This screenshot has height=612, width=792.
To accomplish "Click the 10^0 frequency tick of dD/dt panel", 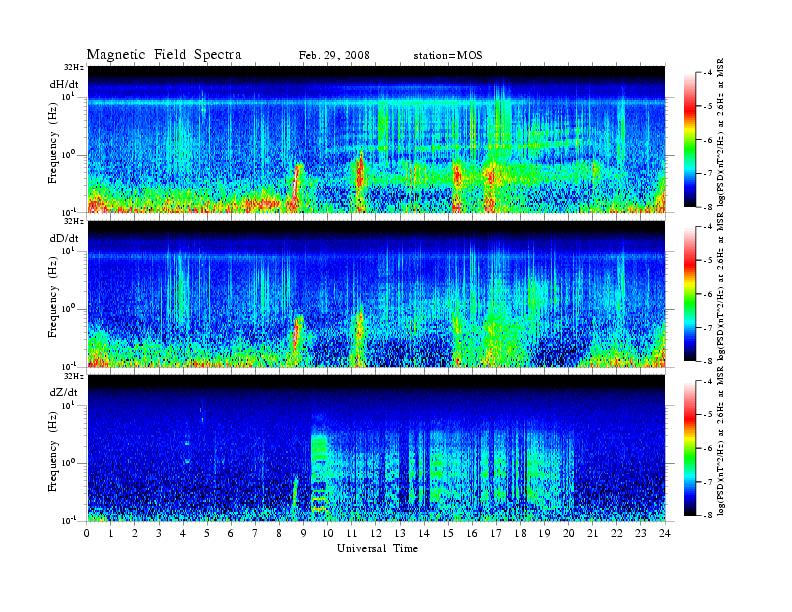I will pyautogui.click(x=68, y=308).
